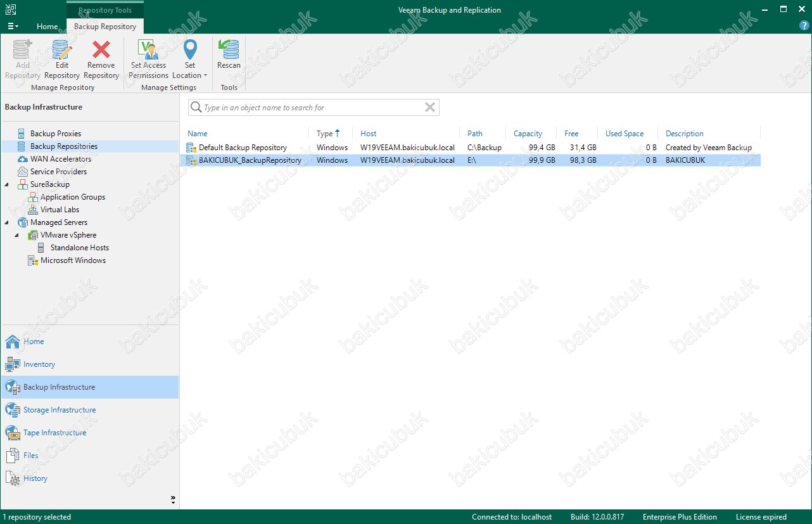
Task: Click the Files document icon
Action: pyautogui.click(x=13, y=456)
